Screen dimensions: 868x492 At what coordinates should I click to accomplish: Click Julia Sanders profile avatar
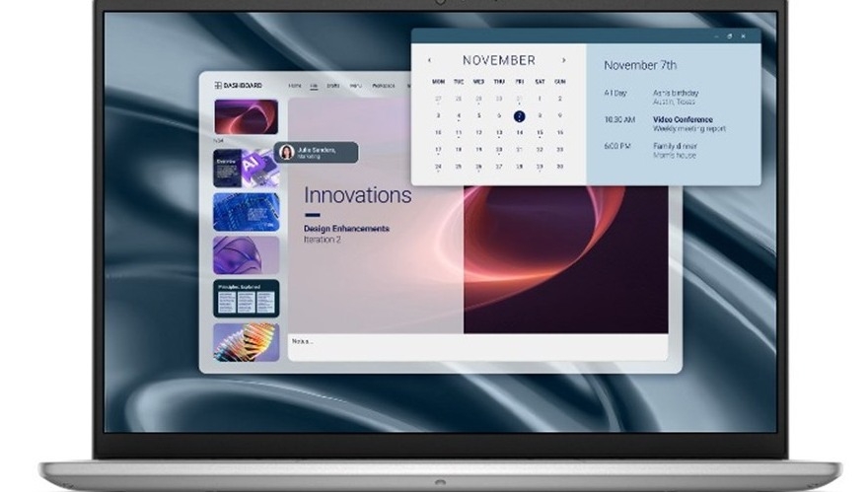[x=286, y=152]
